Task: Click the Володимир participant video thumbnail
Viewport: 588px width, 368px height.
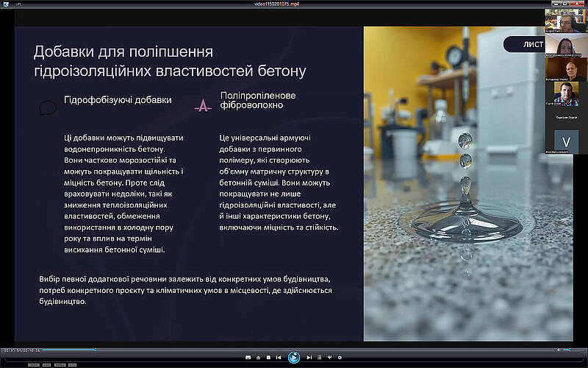Action: click(566, 69)
